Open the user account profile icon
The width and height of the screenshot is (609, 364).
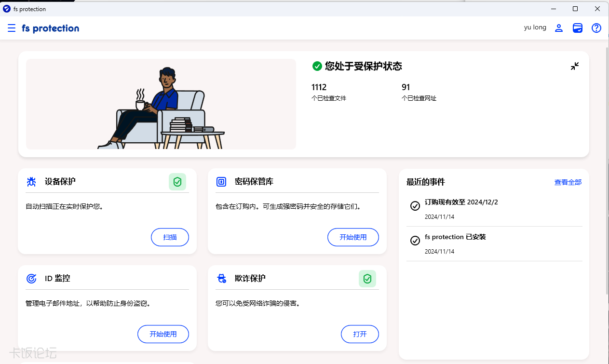pyautogui.click(x=559, y=28)
